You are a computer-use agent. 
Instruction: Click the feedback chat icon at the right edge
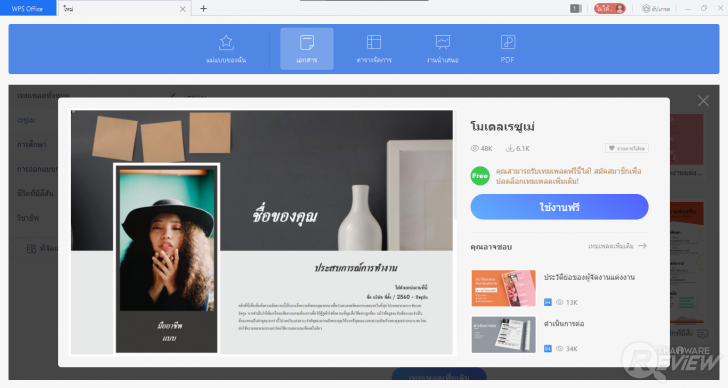click(702, 333)
